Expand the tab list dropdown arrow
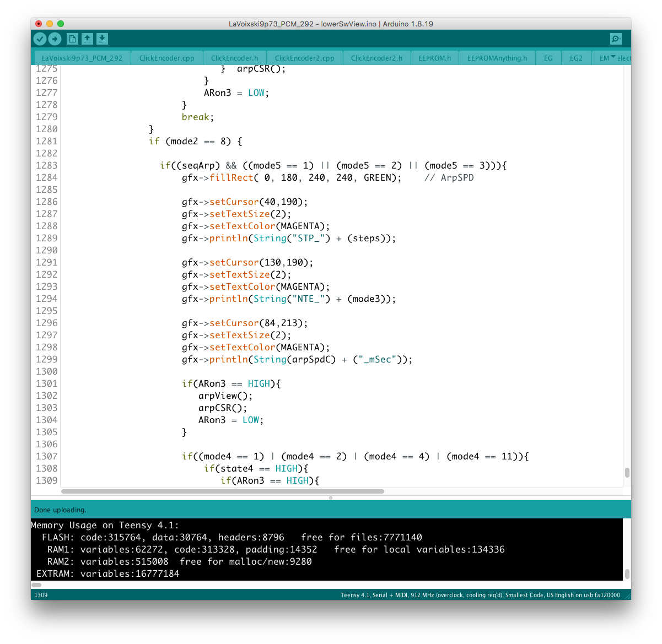 click(x=613, y=57)
